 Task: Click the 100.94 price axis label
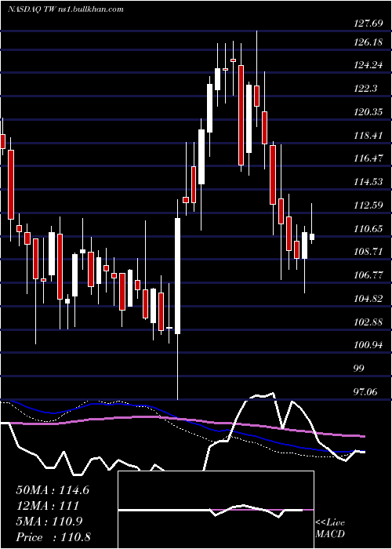point(367,345)
